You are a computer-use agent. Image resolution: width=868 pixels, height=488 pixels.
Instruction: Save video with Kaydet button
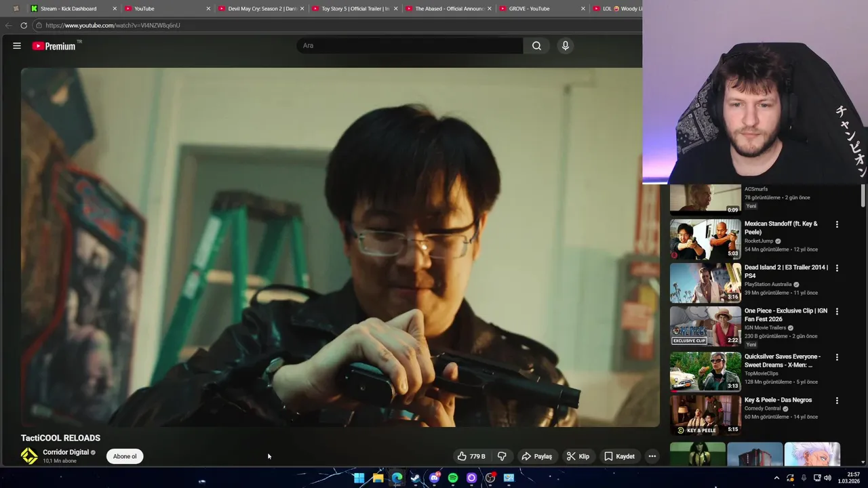[619, 456]
